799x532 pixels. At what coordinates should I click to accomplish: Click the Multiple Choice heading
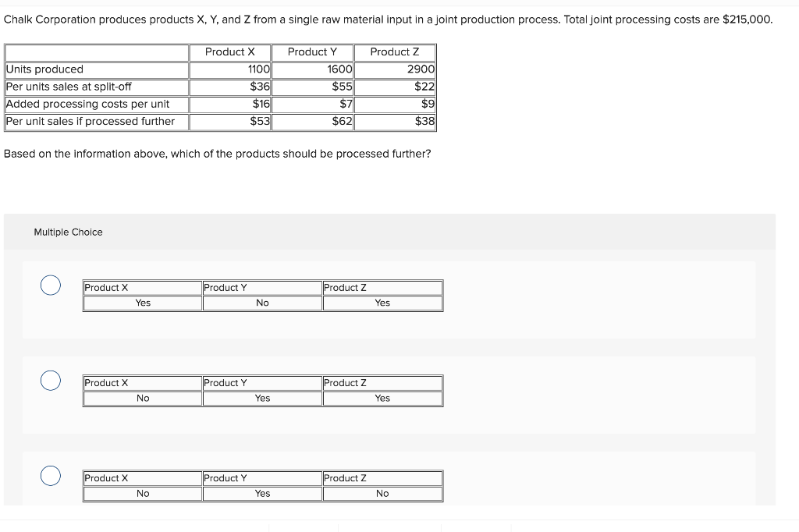tap(68, 232)
